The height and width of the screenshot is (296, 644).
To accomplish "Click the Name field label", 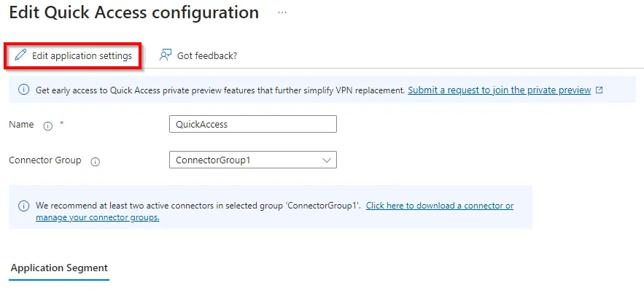I will click(21, 125).
